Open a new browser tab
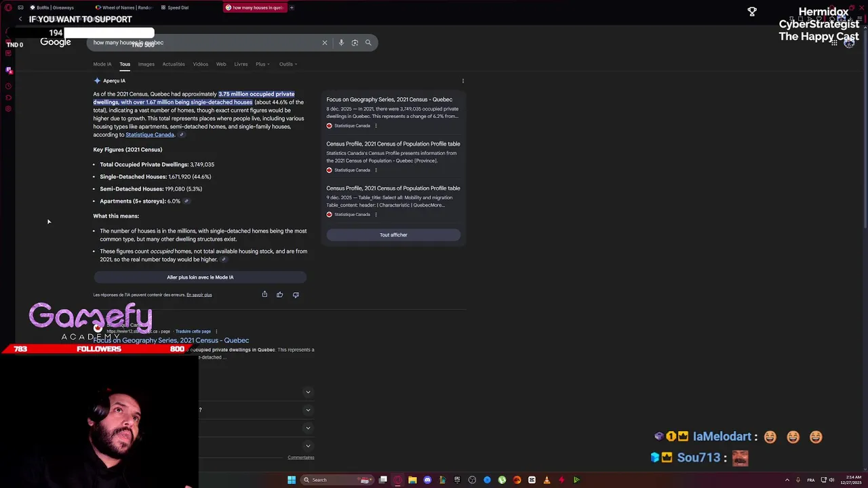 [x=292, y=7]
